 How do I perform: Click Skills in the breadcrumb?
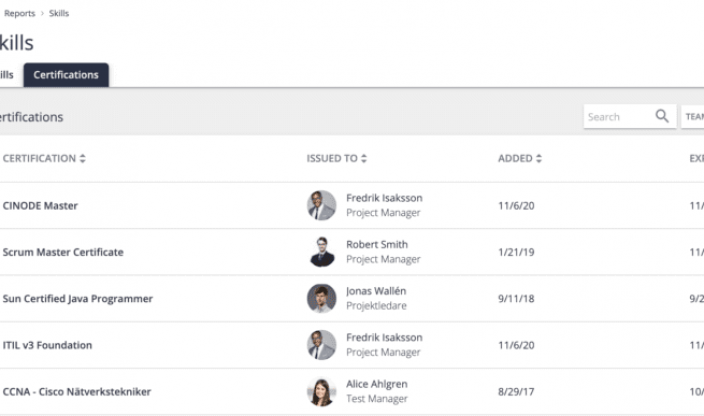click(x=59, y=13)
